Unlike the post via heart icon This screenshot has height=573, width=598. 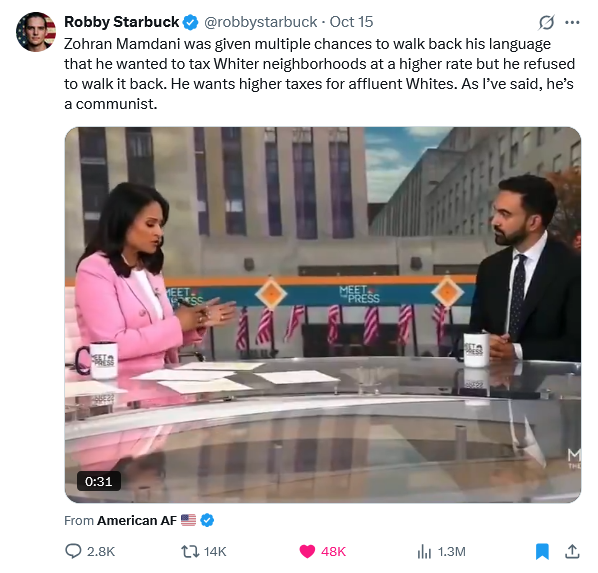307,551
